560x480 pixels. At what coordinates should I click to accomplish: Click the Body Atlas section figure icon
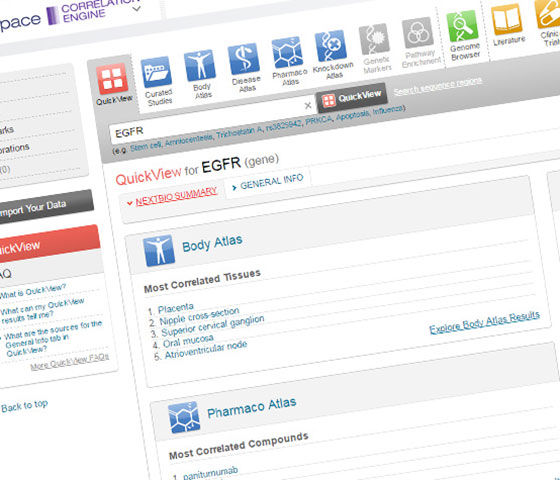[x=159, y=251]
